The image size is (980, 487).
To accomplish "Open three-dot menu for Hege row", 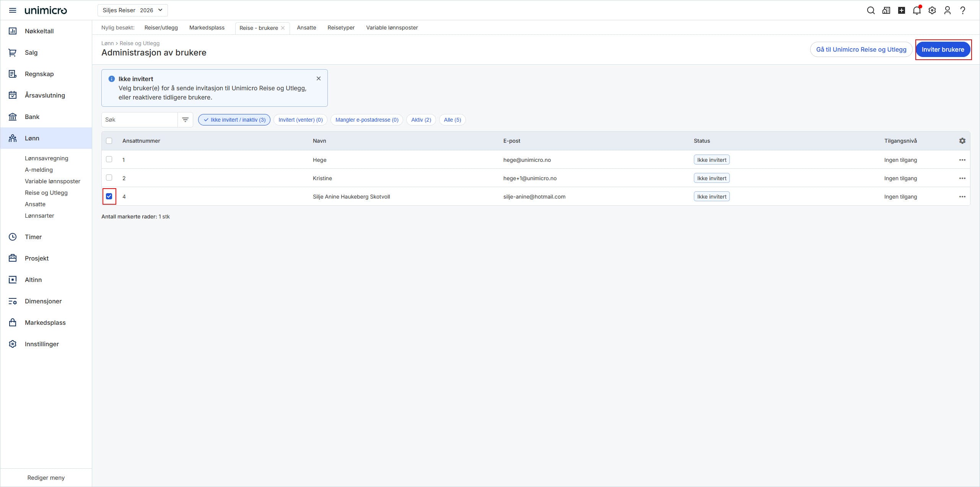I will (962, 160).
